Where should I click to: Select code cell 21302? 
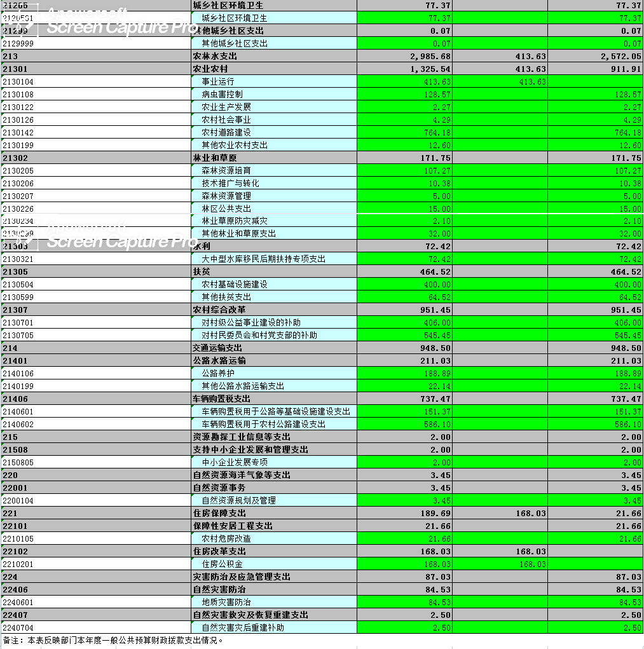pyautogui.click(x=96, y=158)
